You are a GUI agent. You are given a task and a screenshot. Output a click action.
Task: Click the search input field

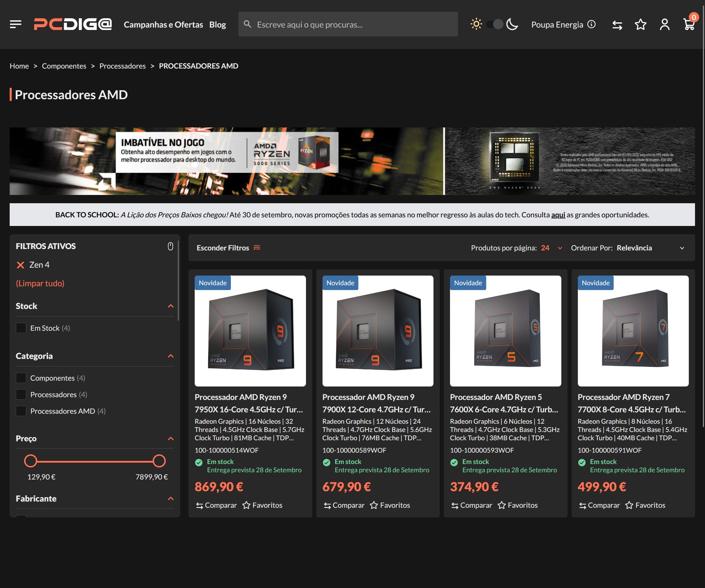coord(348,24)
